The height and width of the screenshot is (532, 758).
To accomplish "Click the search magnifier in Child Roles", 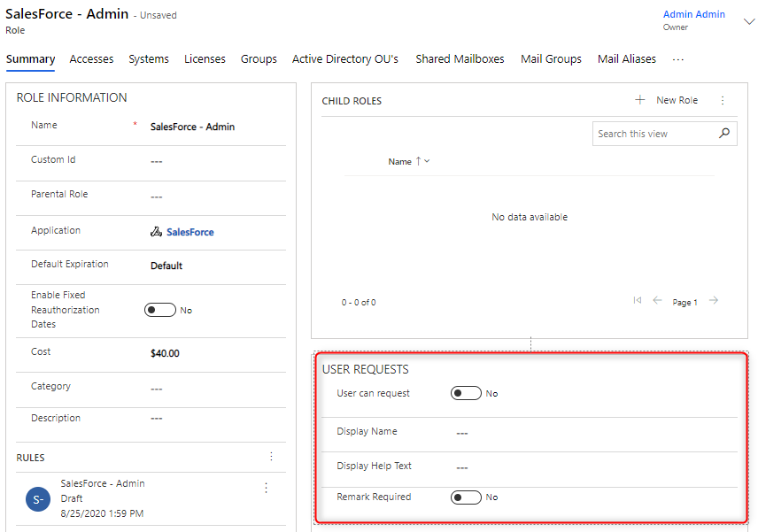I will pos(724,134).
